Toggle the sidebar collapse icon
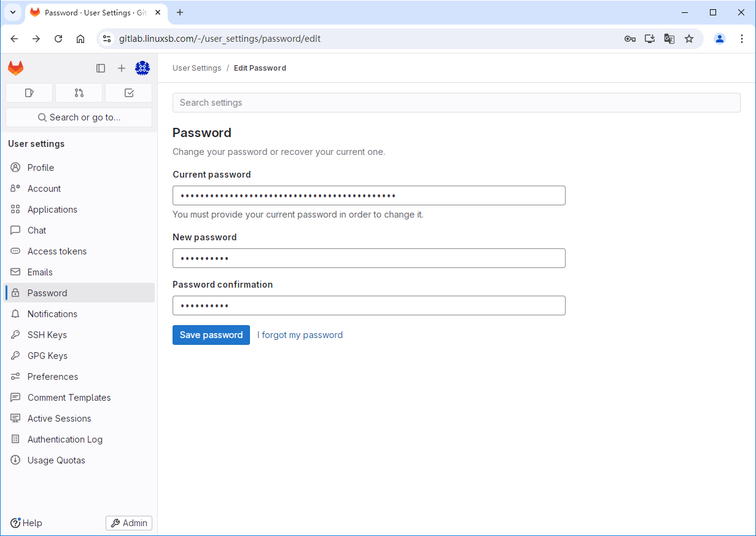Screen dimensions: 756x536 click(101, 68)
